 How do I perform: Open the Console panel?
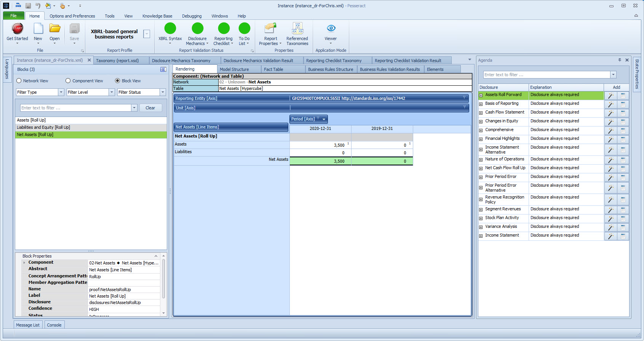coord(54,325)
